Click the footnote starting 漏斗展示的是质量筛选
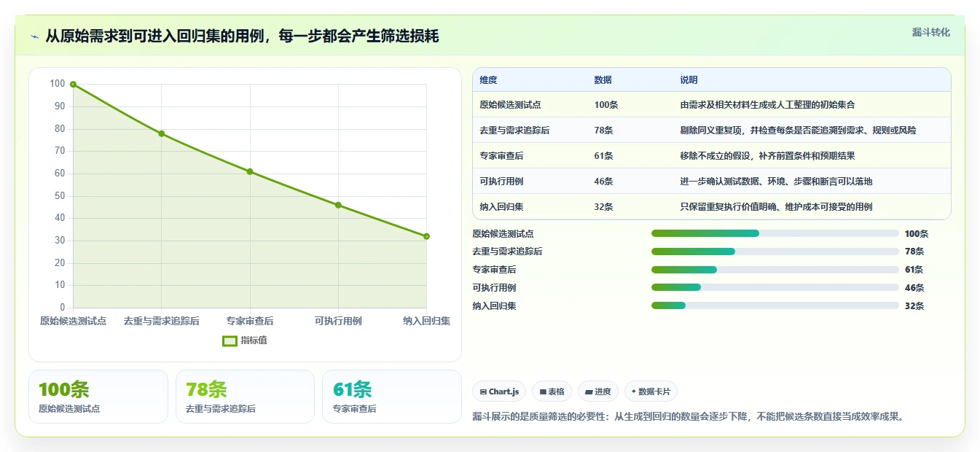This screenshot has width=980, height=452. [689, 417]
